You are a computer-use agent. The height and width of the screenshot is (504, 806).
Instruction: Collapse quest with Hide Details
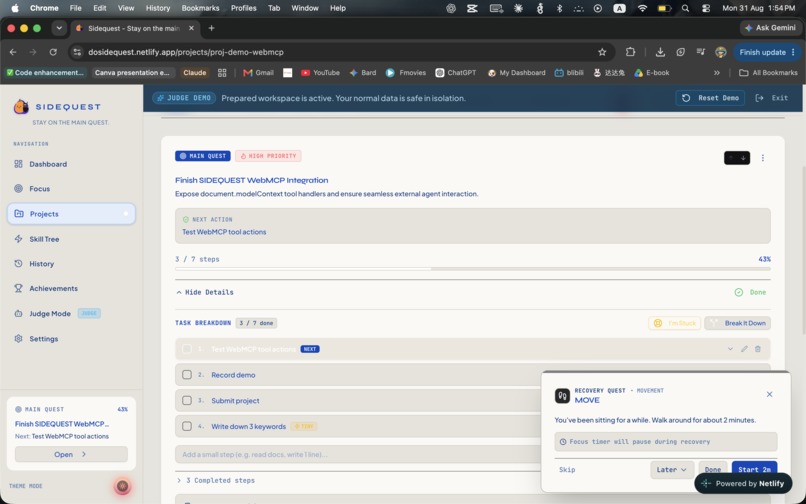205,292
